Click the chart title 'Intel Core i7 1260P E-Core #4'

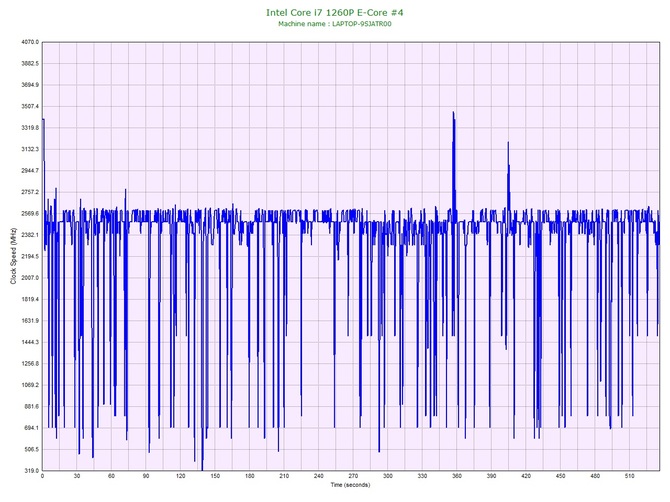click(x=335, y=12)
